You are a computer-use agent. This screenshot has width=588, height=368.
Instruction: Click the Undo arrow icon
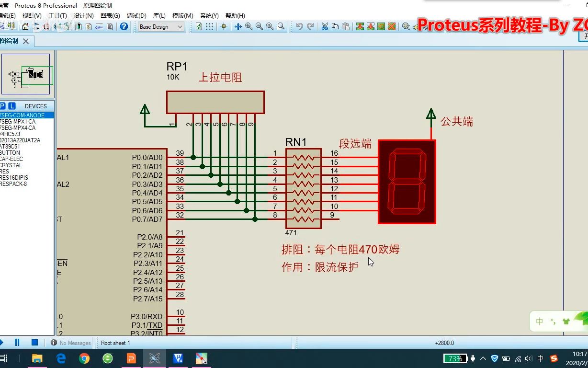pyautogui.click(x=299, y=27)
